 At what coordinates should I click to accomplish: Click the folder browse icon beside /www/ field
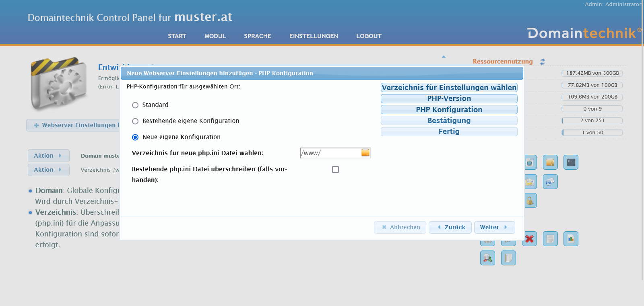point(365,153)
